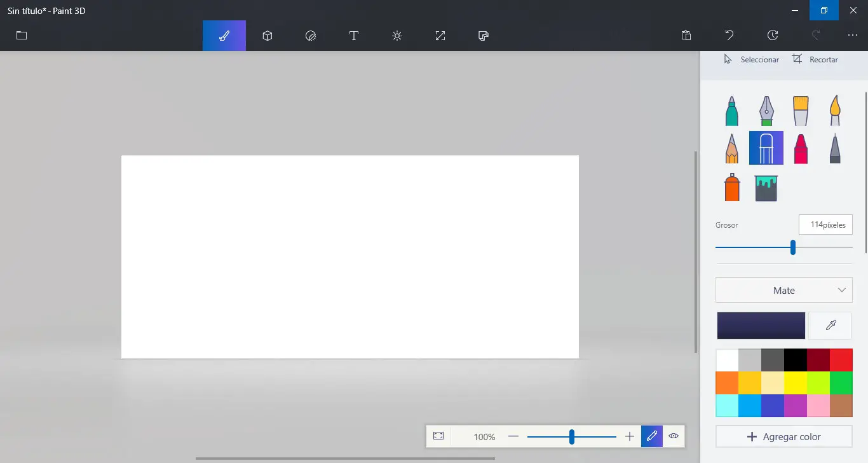The height and width of the screenshot is (463, 868).
Task: Redo the last undone action
Action: click(x=816, y=36)
